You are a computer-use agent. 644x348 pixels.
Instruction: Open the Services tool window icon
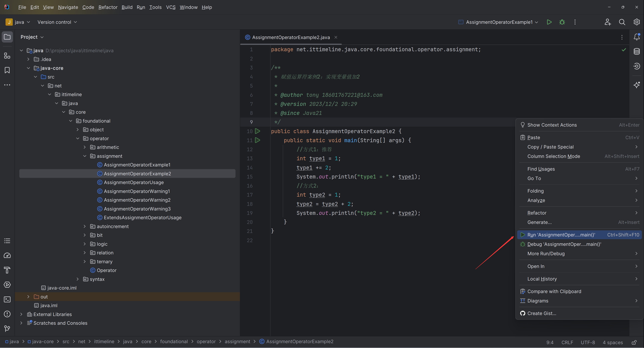[7, 285]
